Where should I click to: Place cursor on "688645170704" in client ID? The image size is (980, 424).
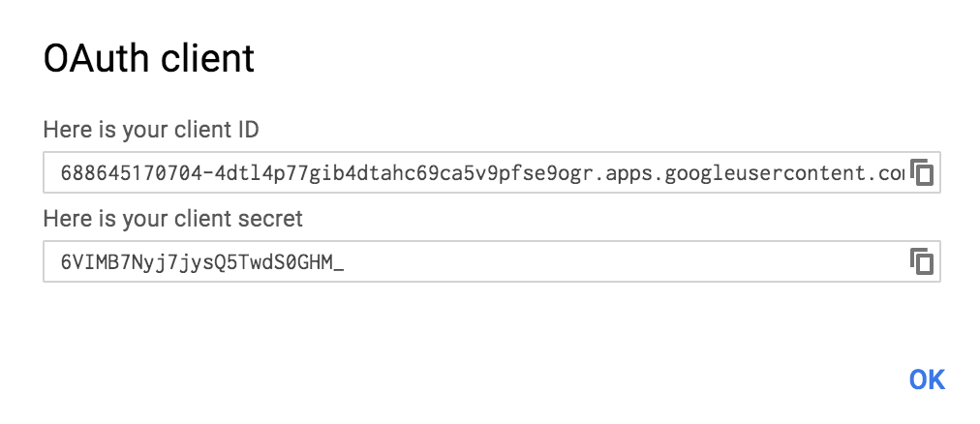pyautogui.click(x=132, y=172)
